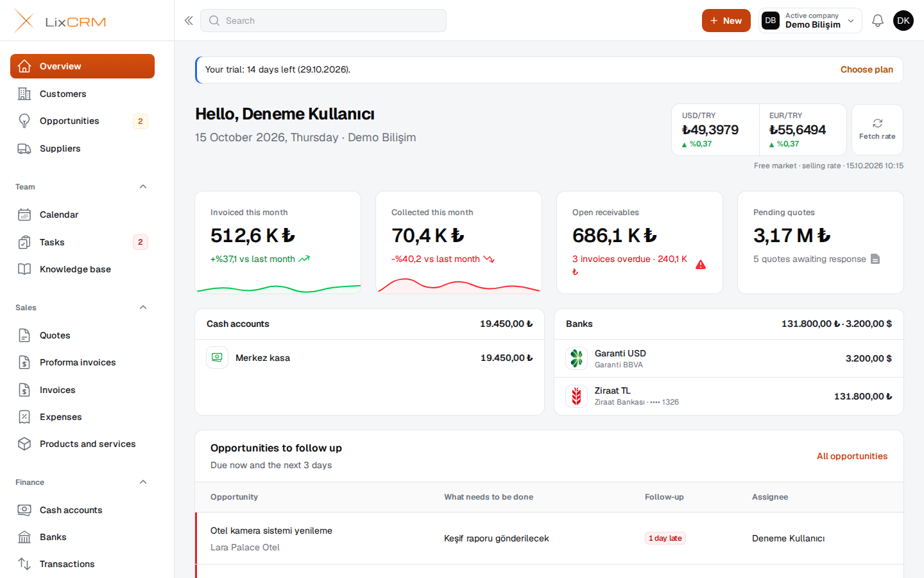Click the 1 day late badge
Viewport: 924px width, 578px height.
[665, 538]
